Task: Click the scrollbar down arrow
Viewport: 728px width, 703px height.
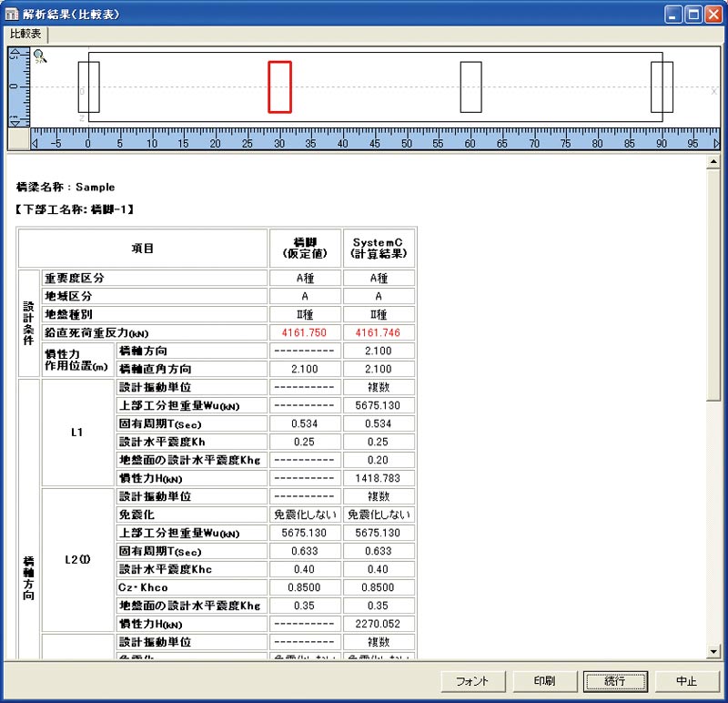Action: click(x=713, y=651)
